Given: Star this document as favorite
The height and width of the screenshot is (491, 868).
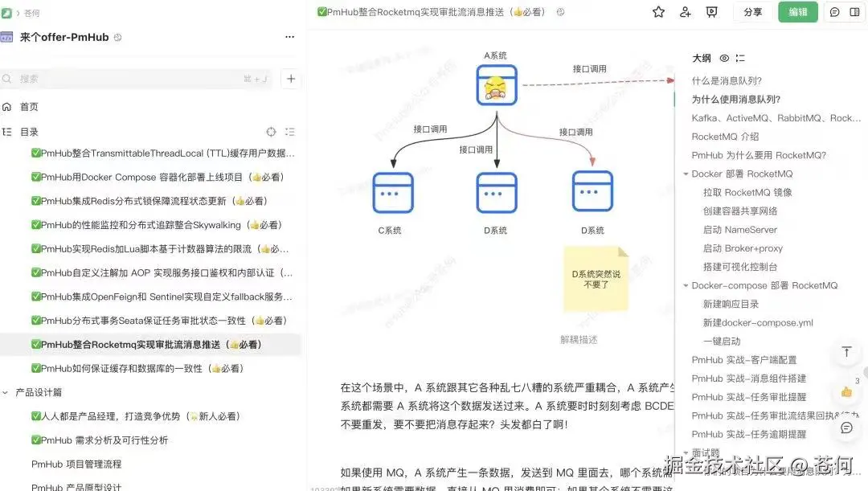Looking at the screenshot, I should [x=658, y=11].
